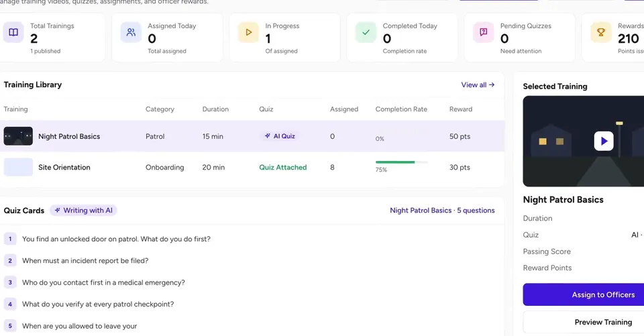Viewport: 644px width, 336px height.
Task: Click the Passing Score label
Action: 547,251
